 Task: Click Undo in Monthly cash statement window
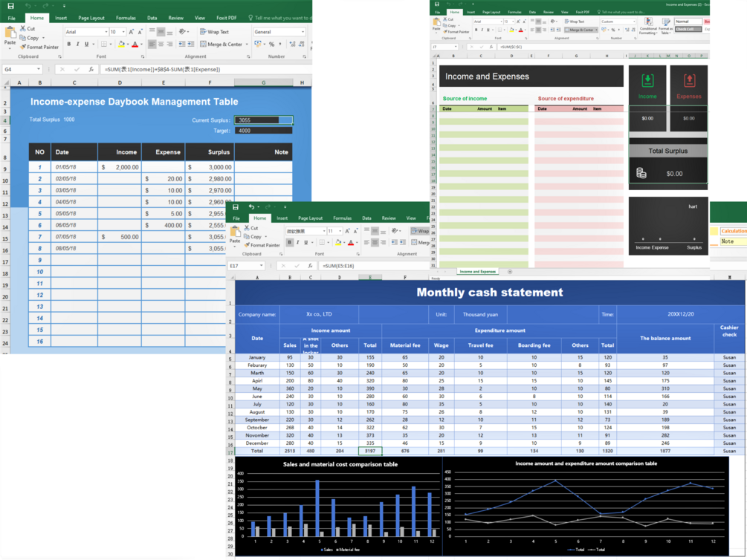pos(251,206)
